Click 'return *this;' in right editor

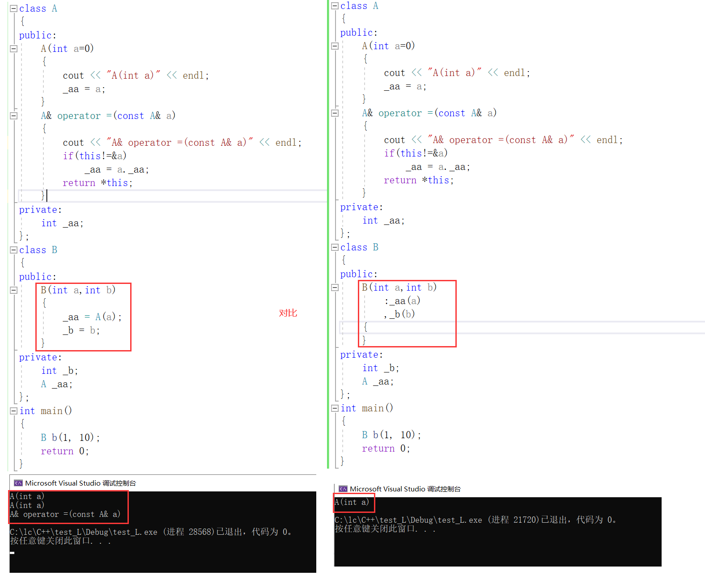419,180
